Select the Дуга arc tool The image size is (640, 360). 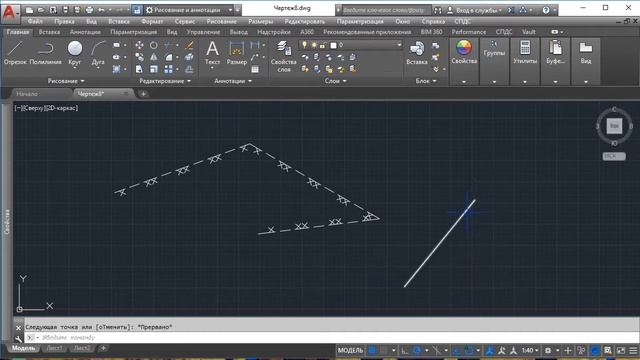click(98, 53)
